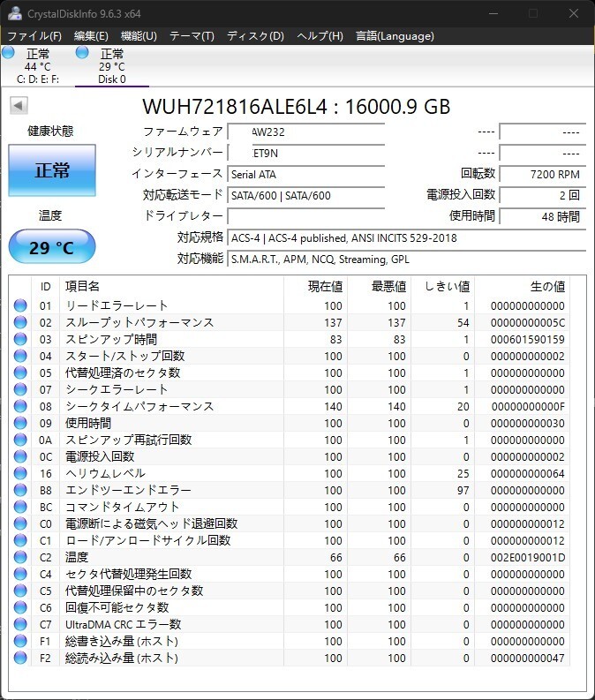Open the 編集(E) menu
The height and width of the screenshot is (700, 595).
(91, 35)
